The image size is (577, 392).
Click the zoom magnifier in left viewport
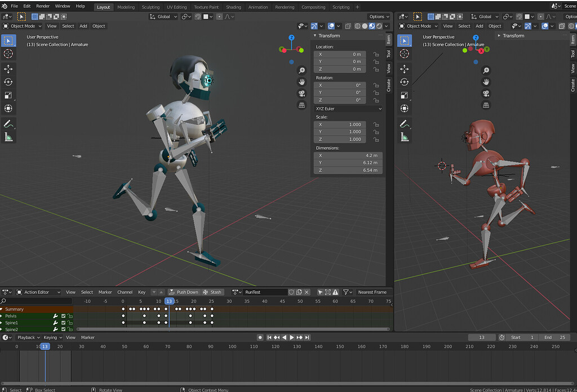point(302,70)
